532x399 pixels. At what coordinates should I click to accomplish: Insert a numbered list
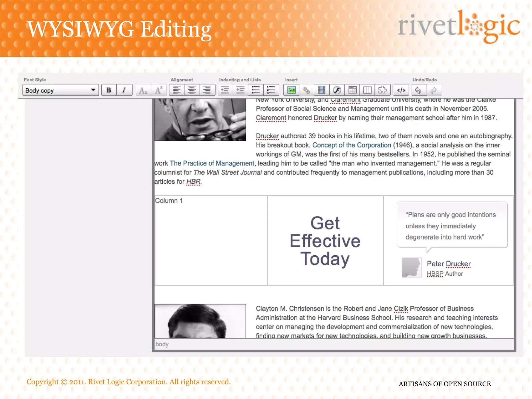pos(271,90)
